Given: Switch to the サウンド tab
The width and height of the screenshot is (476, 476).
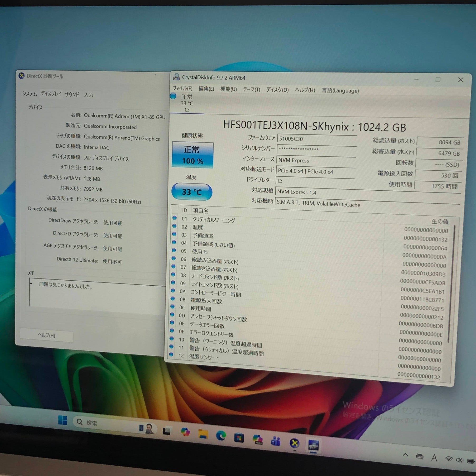Looking at the screenshot, I should (72, 94).
